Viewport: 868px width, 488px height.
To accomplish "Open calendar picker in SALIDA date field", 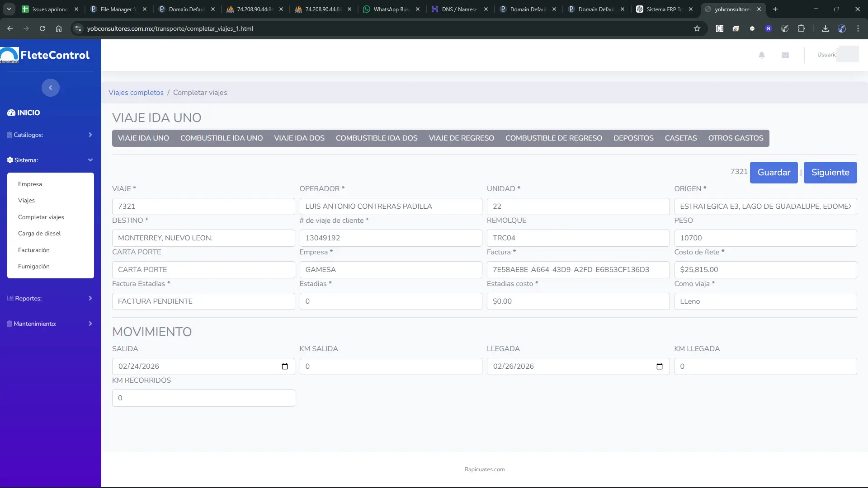I will (285, 366).
